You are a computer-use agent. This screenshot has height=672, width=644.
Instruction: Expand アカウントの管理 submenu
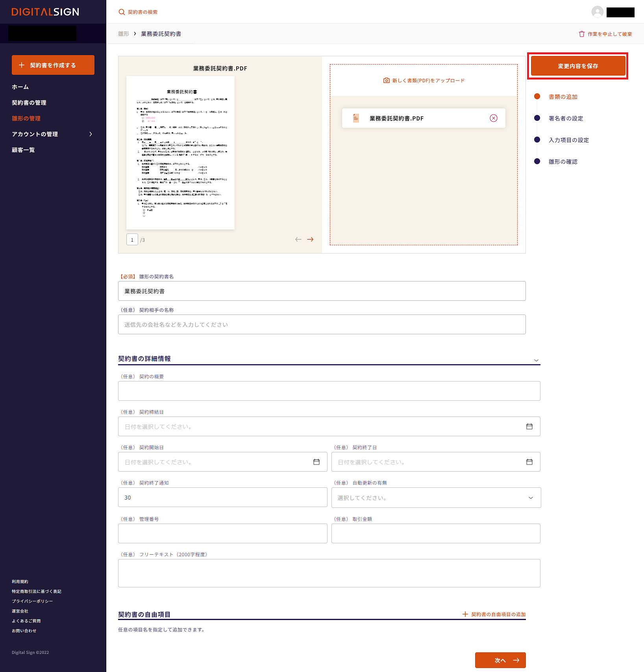tap(91, 134)
